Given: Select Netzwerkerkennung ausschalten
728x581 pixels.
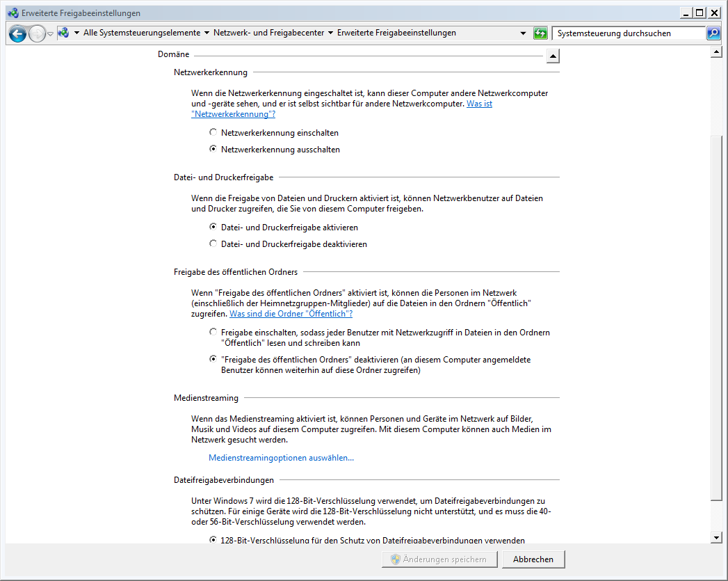Looking at the screenshot, I should pyautogui.click(x=213, y=149).
